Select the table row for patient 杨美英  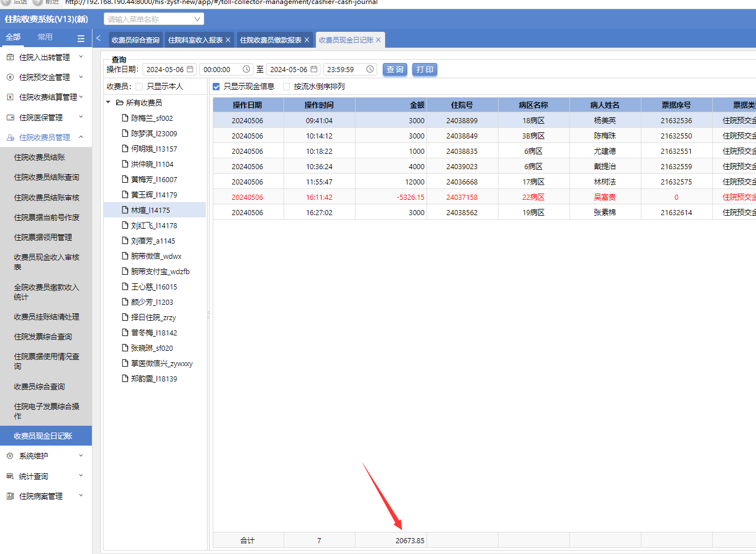484,120
